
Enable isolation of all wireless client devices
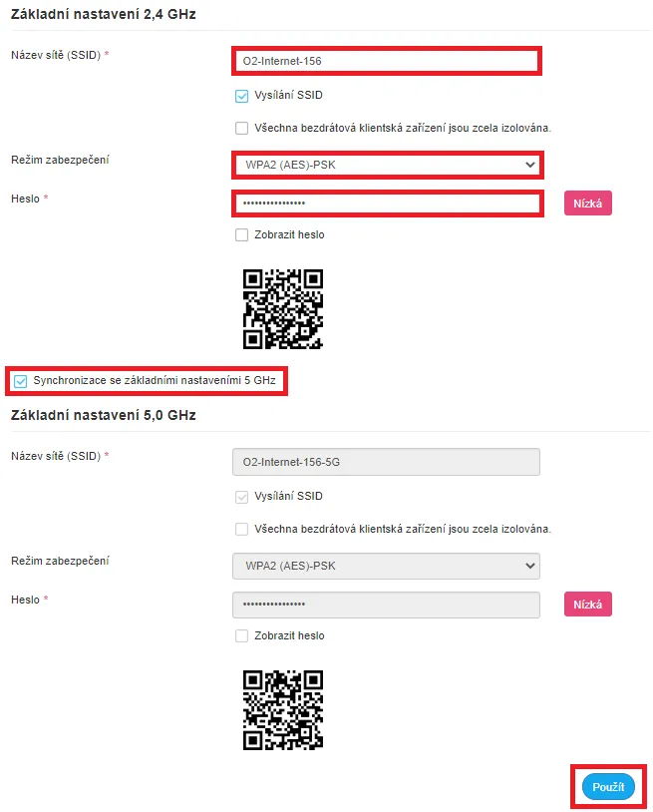click(240, 128)
